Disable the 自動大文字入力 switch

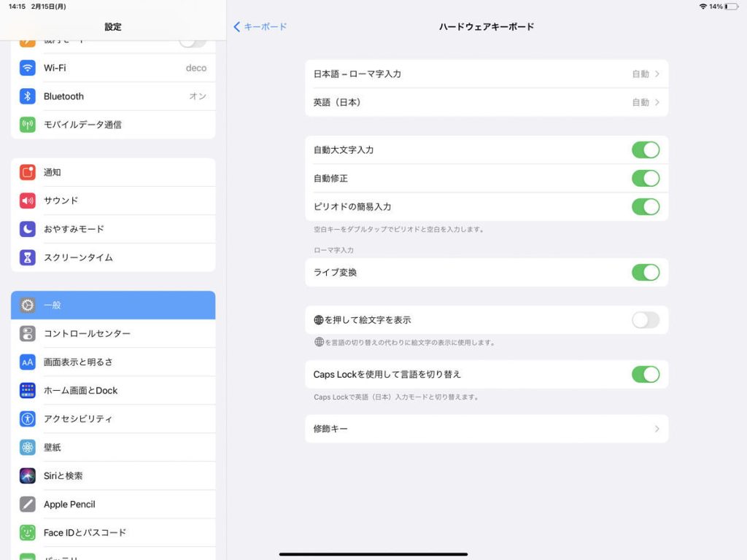click(645, 149)
